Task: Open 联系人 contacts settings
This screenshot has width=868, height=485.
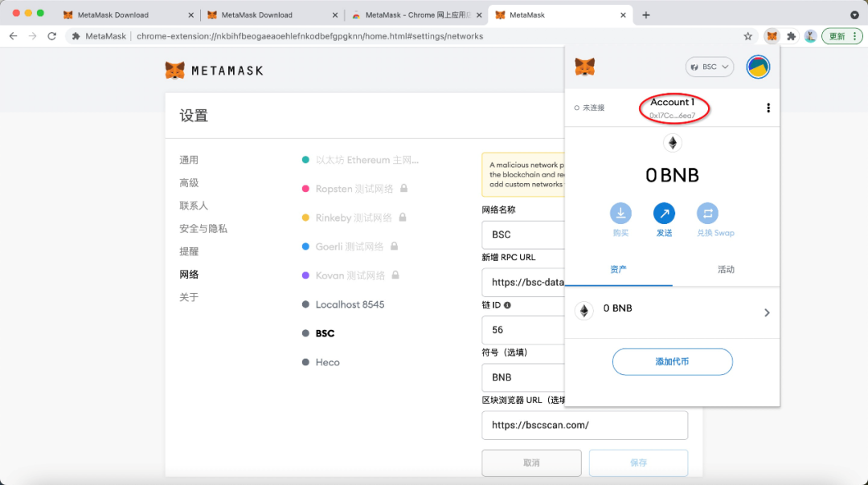Action: pos(194,206)
